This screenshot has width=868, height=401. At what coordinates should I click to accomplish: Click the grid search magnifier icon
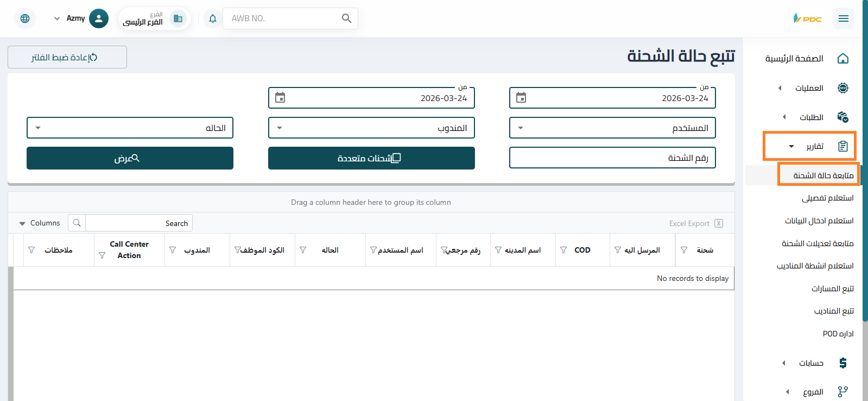pos(77,223)
